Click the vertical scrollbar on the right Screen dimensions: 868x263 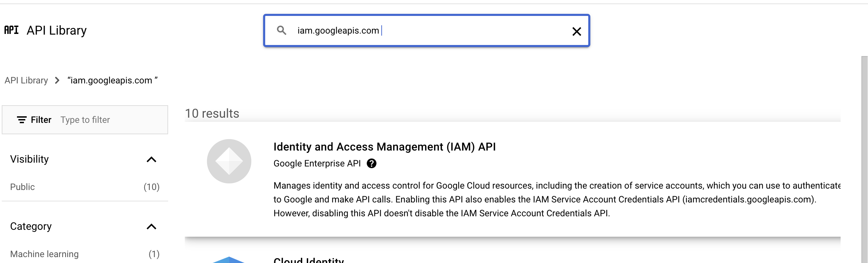point(865,159)
